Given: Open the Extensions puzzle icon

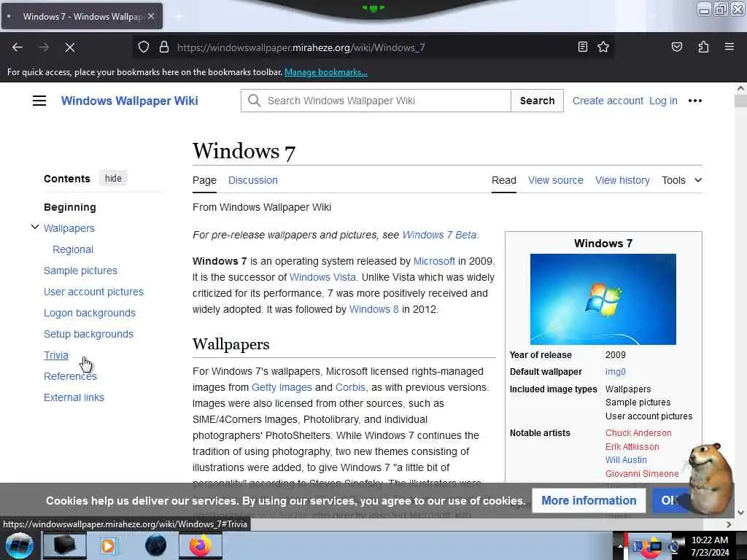Looking at the screenshot, I should coord(703,47).
